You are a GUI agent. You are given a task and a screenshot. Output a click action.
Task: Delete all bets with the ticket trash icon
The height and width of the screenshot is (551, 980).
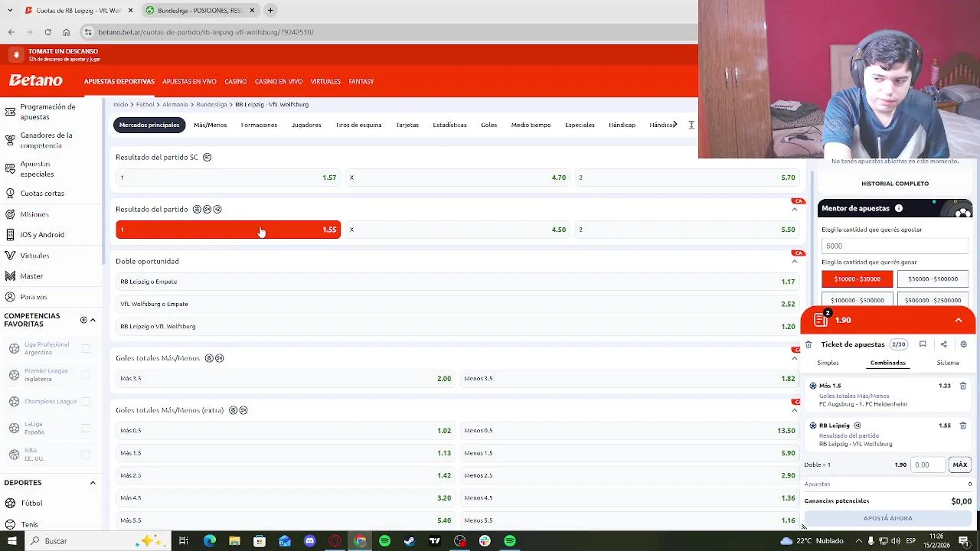pyautogui.click(x=808, y=344)
